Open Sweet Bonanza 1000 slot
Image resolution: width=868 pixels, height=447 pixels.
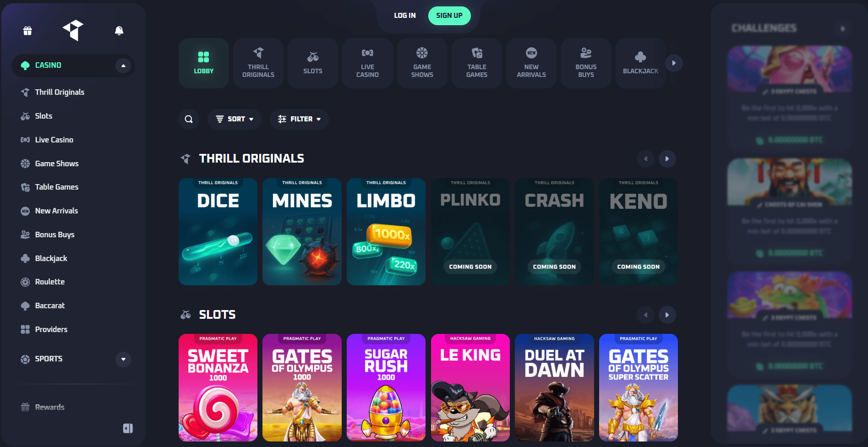coord(218,387)
